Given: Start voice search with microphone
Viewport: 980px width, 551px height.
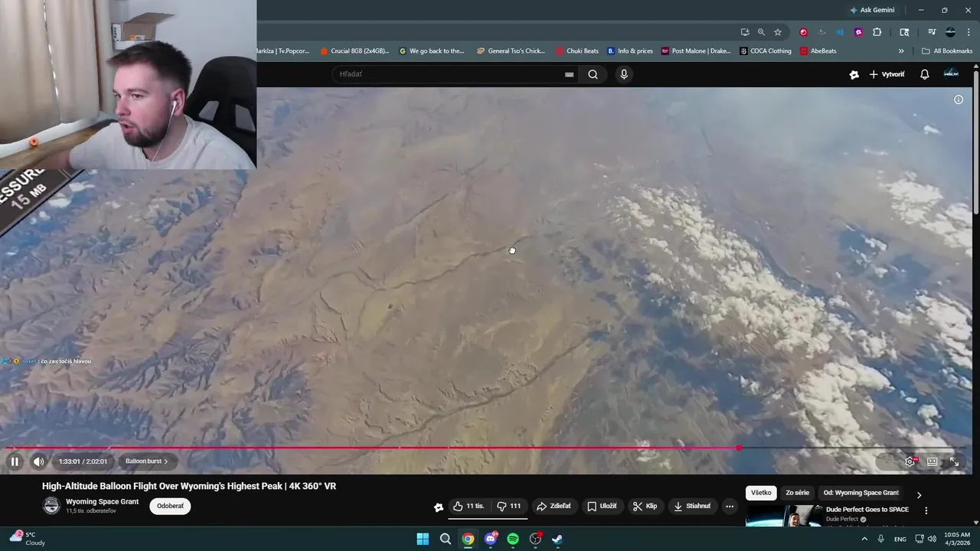Looking at the screenshot, I should tap(624, 74).
